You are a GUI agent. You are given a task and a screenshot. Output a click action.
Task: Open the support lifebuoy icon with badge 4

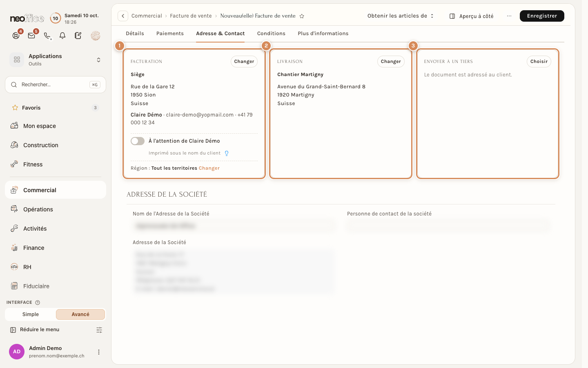point(16,36)
